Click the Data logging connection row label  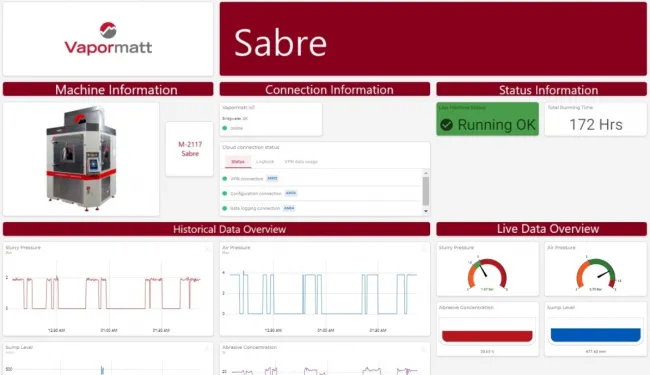[x=255, y=208]
